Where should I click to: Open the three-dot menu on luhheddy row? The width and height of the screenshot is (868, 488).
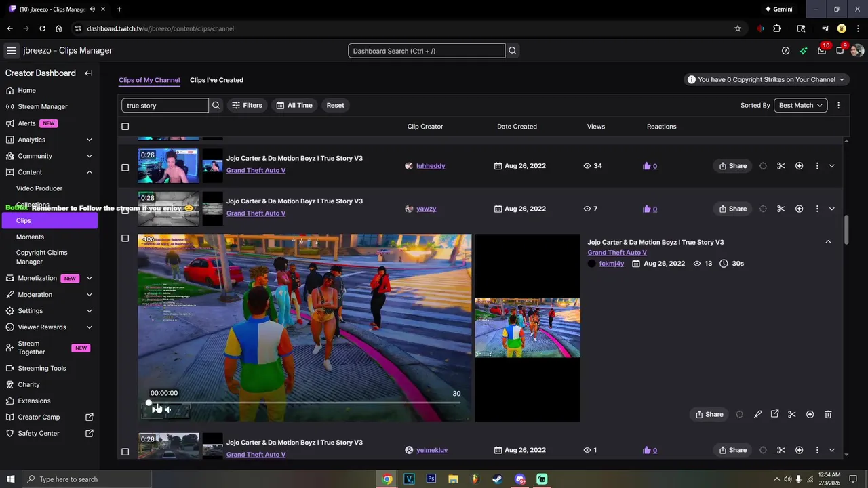pyautogui.click(x=817, y=166)
